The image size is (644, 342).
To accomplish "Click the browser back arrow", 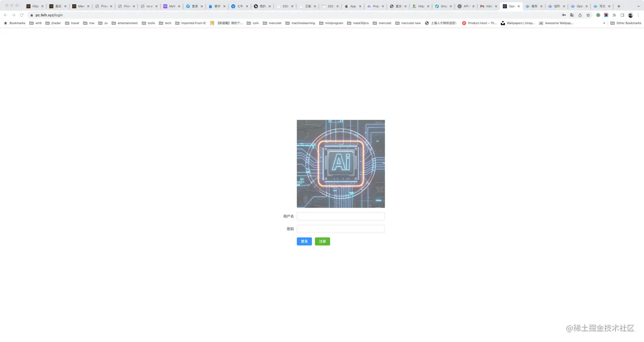I will (x=6, y=15).
